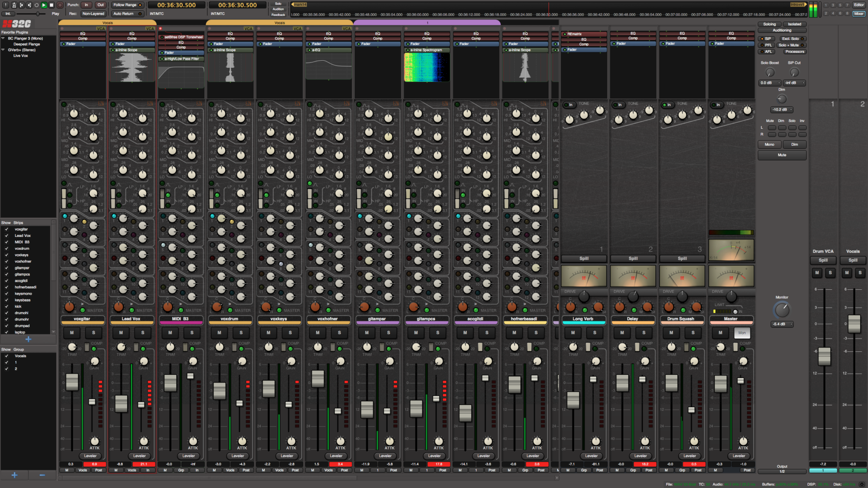The image size is (868, 488).
Task: Expand the BC Flanger 3 (Mono) tree item
Action: tap(3, 39)
